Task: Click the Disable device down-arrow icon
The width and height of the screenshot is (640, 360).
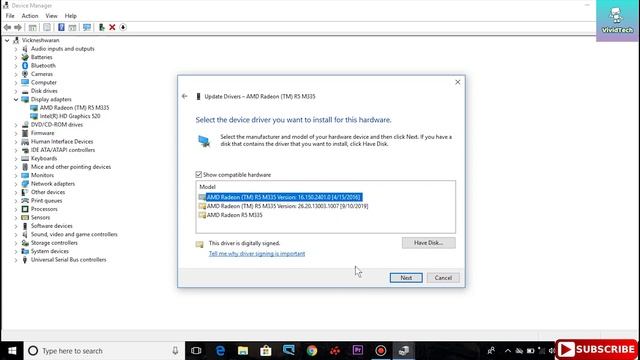Action: 123,27
